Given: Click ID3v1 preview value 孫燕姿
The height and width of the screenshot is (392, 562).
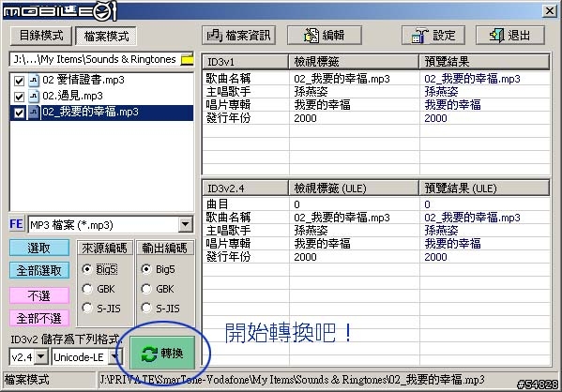Looking at the screenshot, I should tap(441, 92).
